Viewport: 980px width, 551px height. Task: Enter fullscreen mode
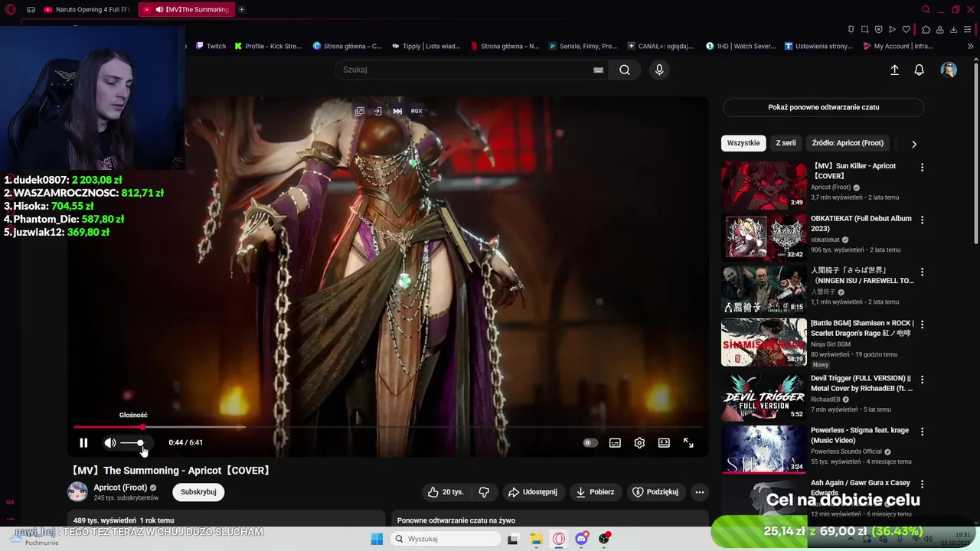coord(688,442)
